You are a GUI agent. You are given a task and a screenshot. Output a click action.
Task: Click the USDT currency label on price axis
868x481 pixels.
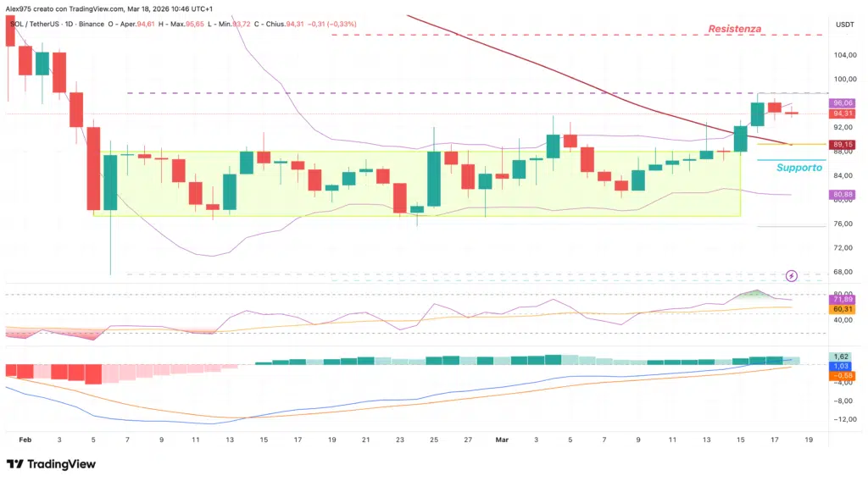[x=843, y=24]
